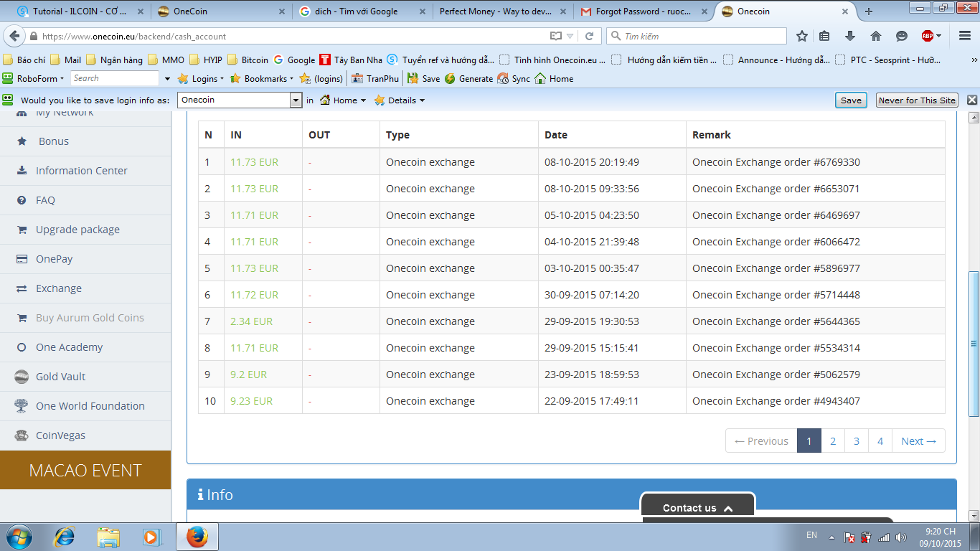Switch to the Forgot Password Gmail tab

coord(644,11)
